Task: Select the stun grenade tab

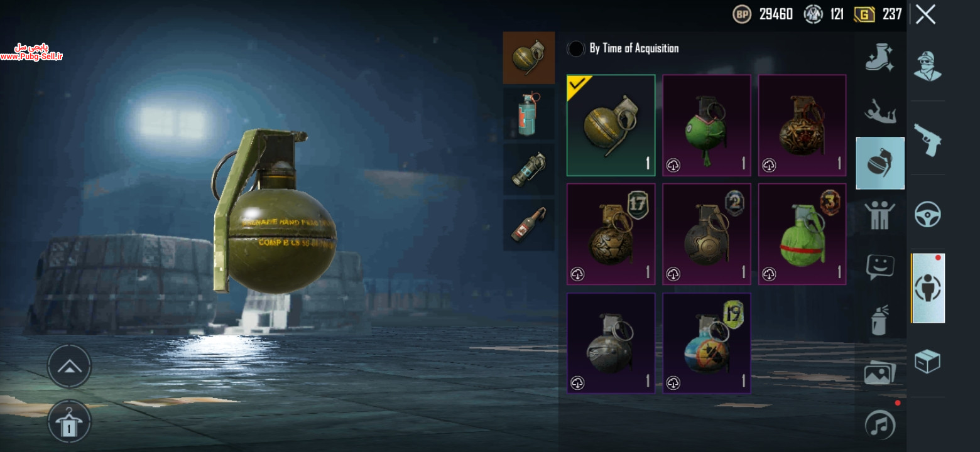Action: 529,169
